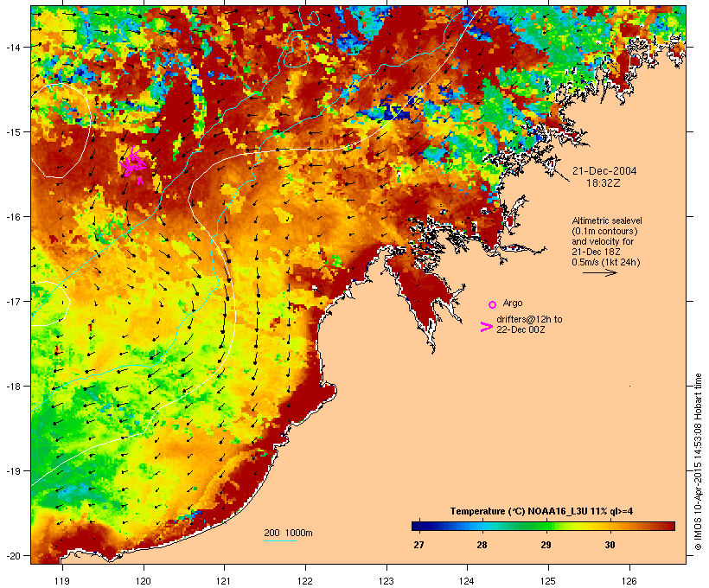Click the longitude axis label '122'
This screenshot has height=588, width=709.
pyautogui.click(x=305, y=581)
